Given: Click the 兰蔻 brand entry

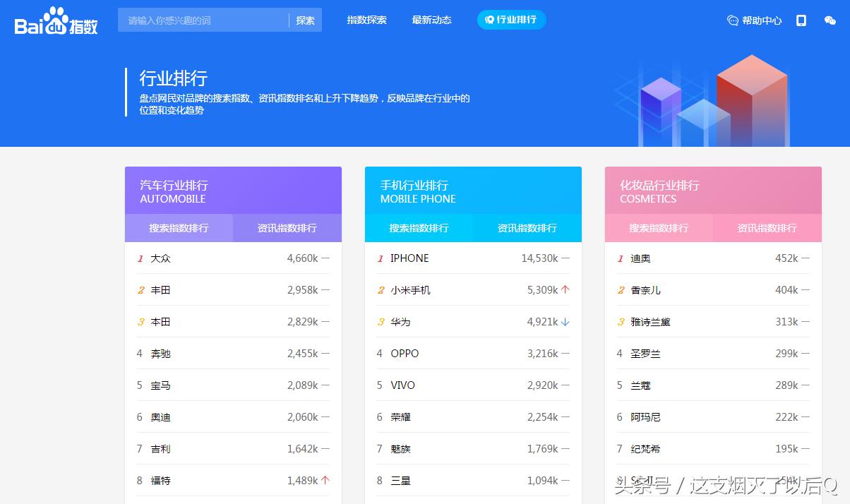Looking at the screenshot, I should coord(640,385).
